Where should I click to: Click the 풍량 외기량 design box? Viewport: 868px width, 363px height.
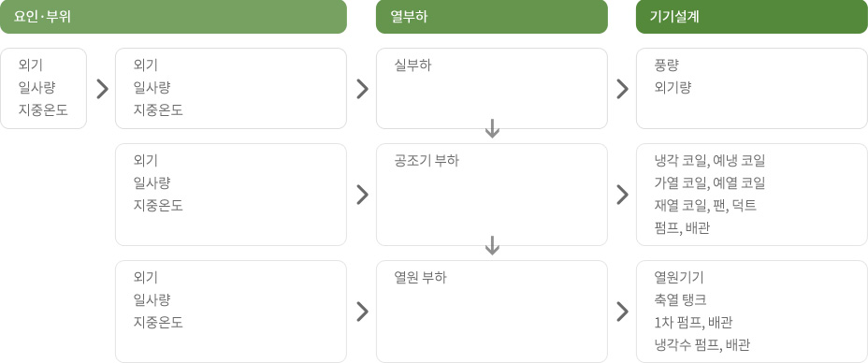pyautogui.click(x=752, y=89)
